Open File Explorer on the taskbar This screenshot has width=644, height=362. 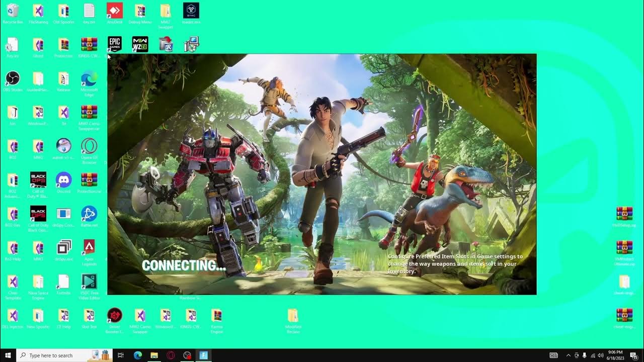coord(154,355)
